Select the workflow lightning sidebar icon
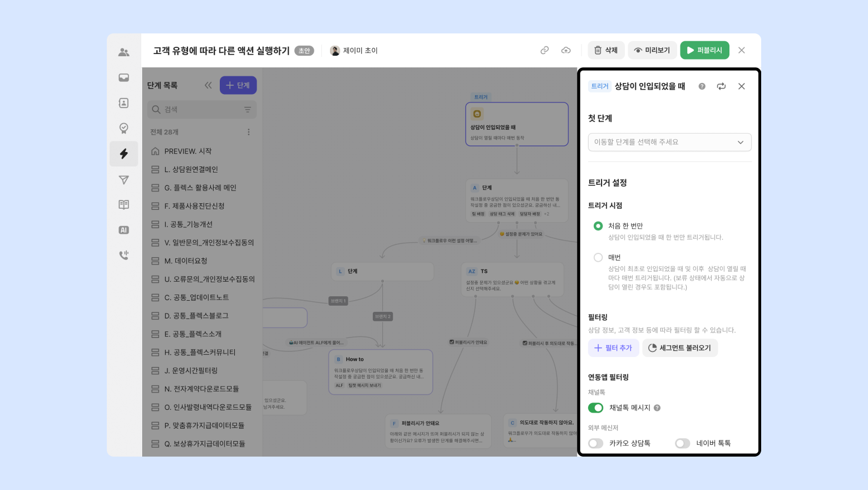Viewport: 868px width, 490px height. [124, 154]
